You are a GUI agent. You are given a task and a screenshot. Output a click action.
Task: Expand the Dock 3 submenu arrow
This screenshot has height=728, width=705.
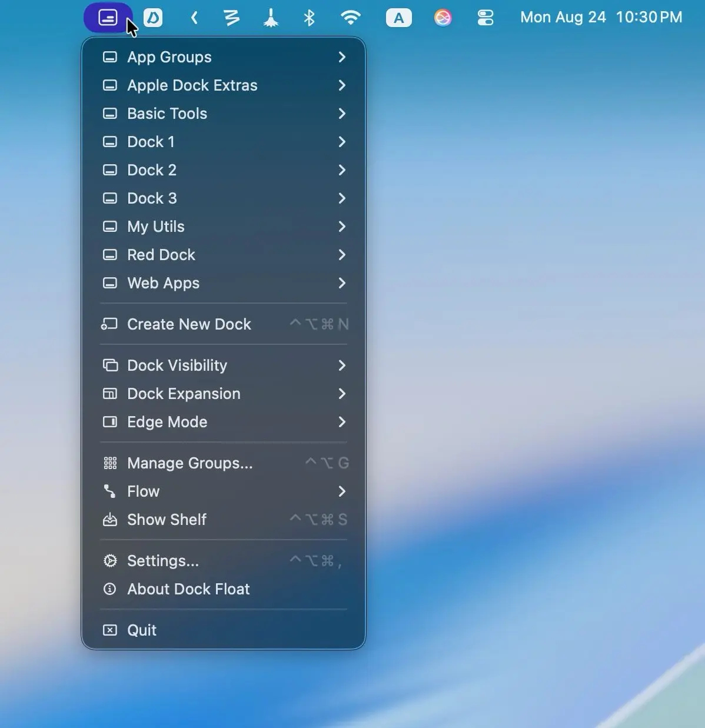coord(342,198)
